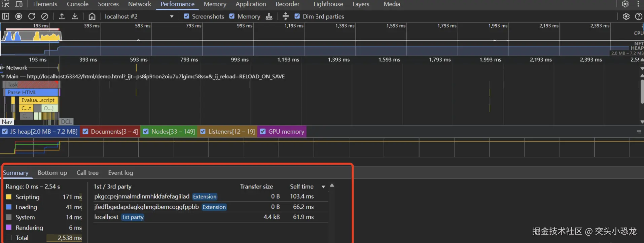
Task: Open the help question mark icon
Action: (x=639, y=16)
